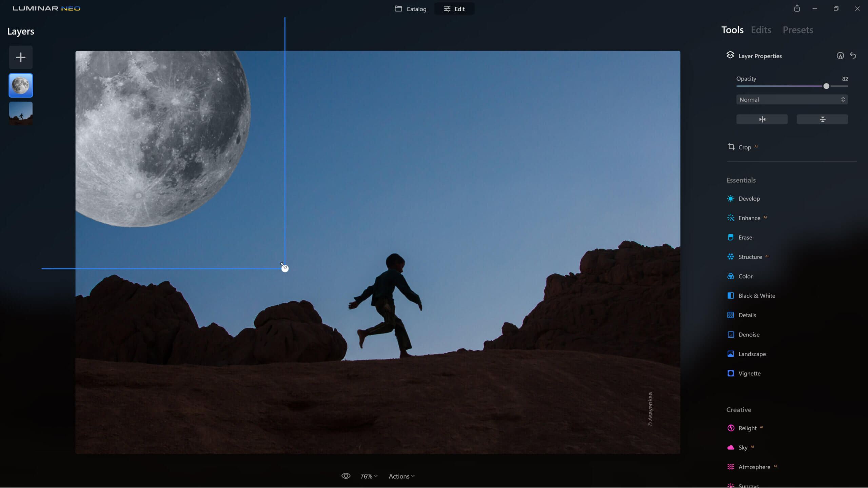Viewport: 868px width, 488px height.
Task: Open the Erase tool
Action: (745, 238)
